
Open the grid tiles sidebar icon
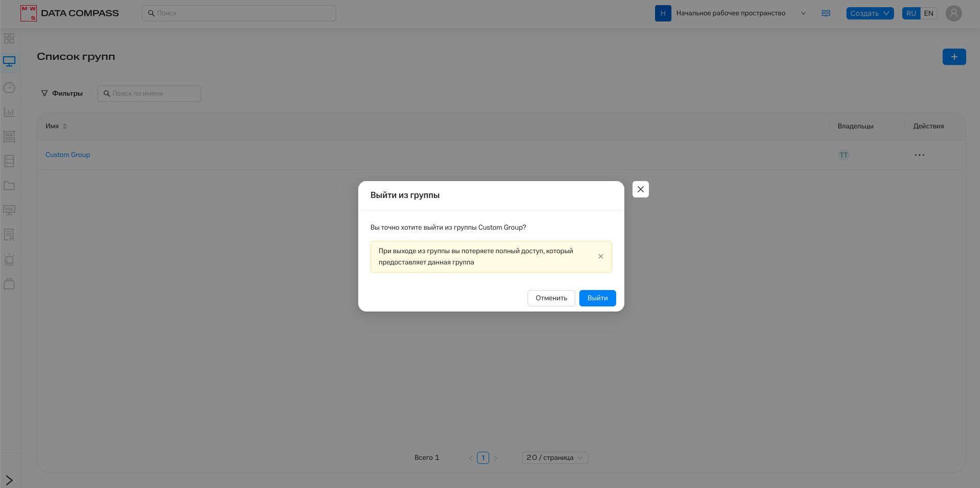point(9,38)
